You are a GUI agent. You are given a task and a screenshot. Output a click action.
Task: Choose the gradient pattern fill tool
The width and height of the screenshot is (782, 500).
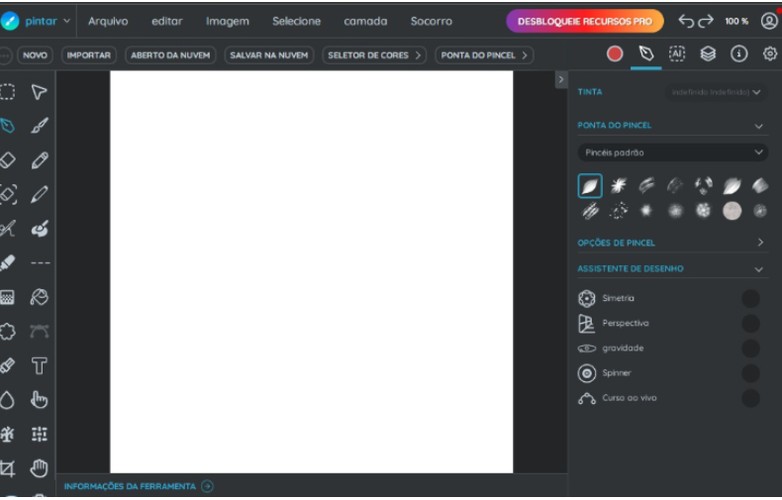click(7, 297)
